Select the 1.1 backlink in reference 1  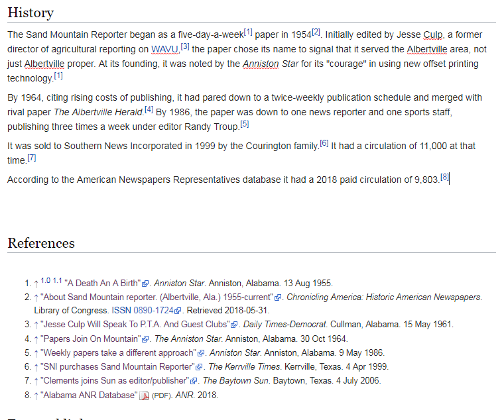(57, 281)
